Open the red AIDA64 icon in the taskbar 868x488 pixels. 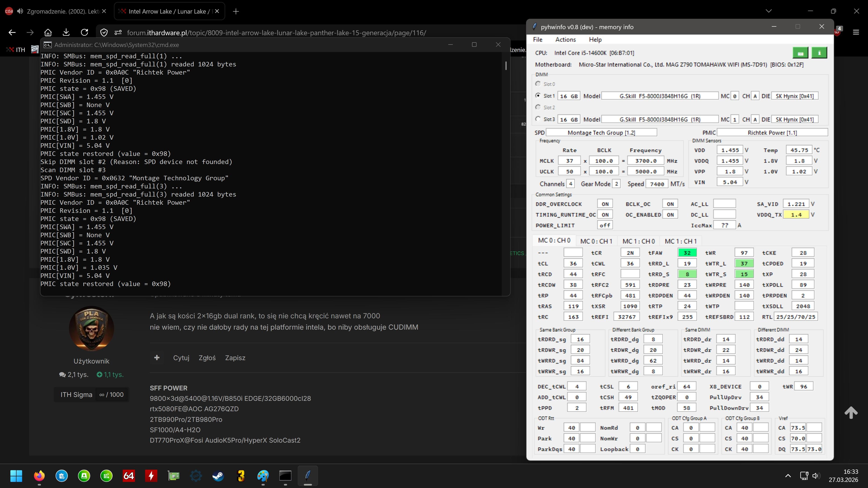pos(129,476)
